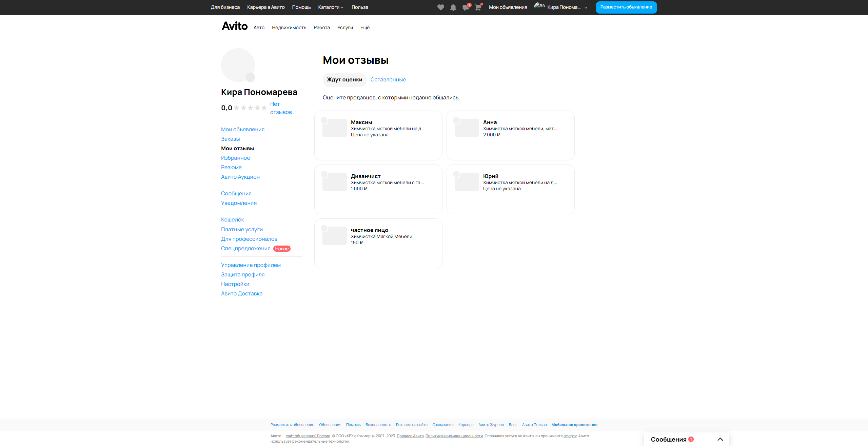Image resolution: width=868 pixels, height=446 pixels.
Task: Switch to the Оставленные tab
Action: pyautogui.click(x=388, y=80)
